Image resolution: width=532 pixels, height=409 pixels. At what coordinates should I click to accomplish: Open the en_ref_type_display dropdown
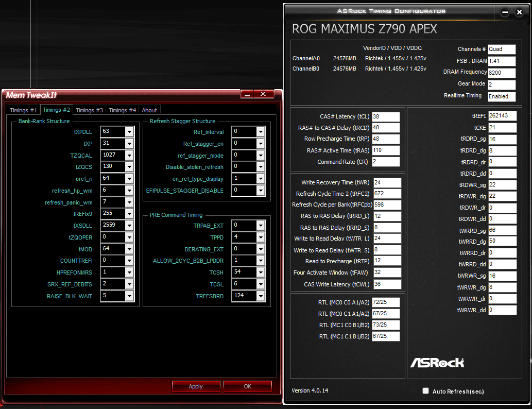[x=261, y=179]
